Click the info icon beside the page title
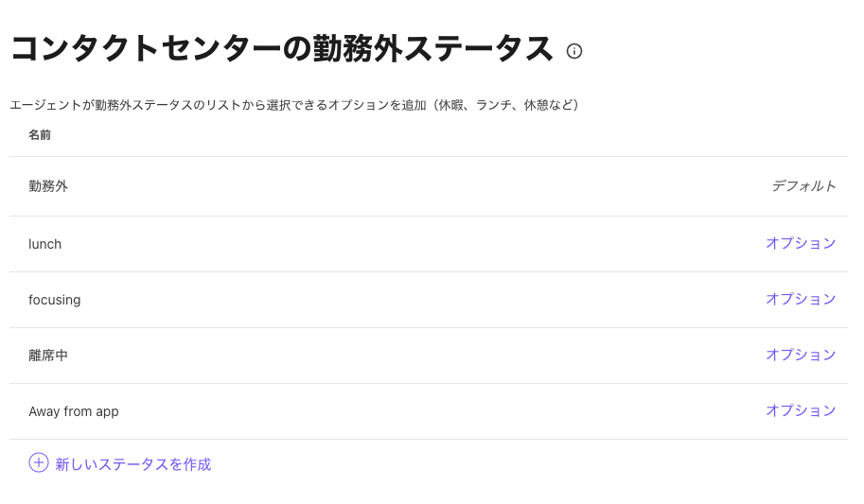864x504 pixels. click(x=574, y=51)
